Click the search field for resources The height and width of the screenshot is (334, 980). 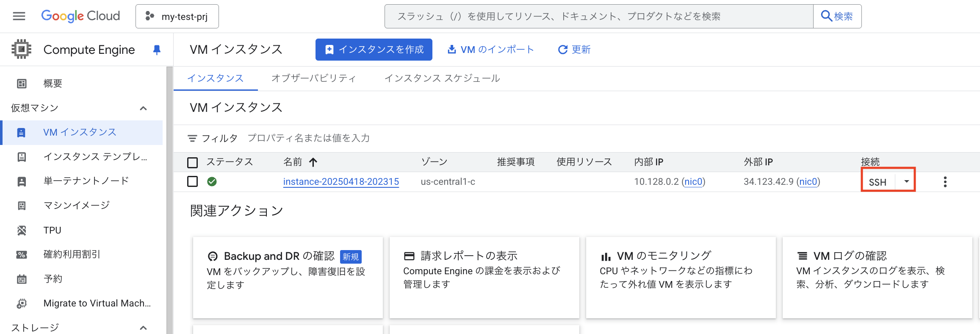[599, 17]
